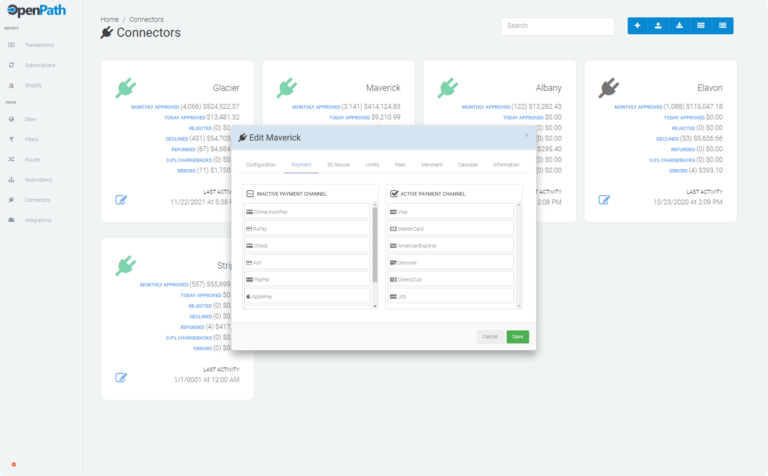This screenshot has height=476, width=768.
Task: Toggle the Active Payment Channel checkbox
Action: (x=394, y=193)
